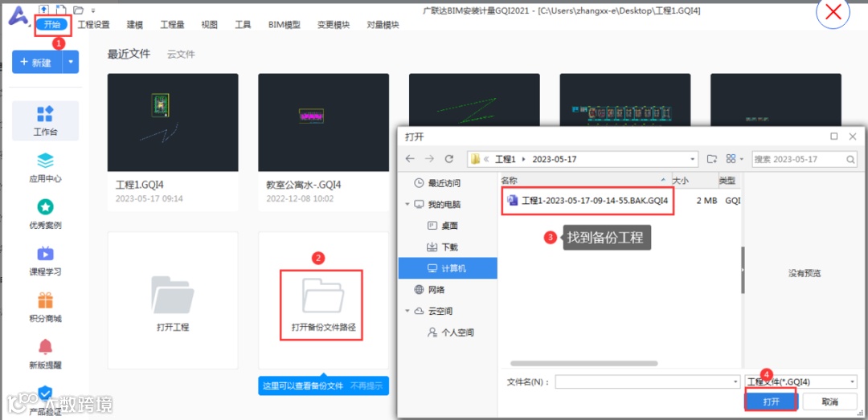
Task: Open the 对量模块 ribbon tab
Action: 383,24
